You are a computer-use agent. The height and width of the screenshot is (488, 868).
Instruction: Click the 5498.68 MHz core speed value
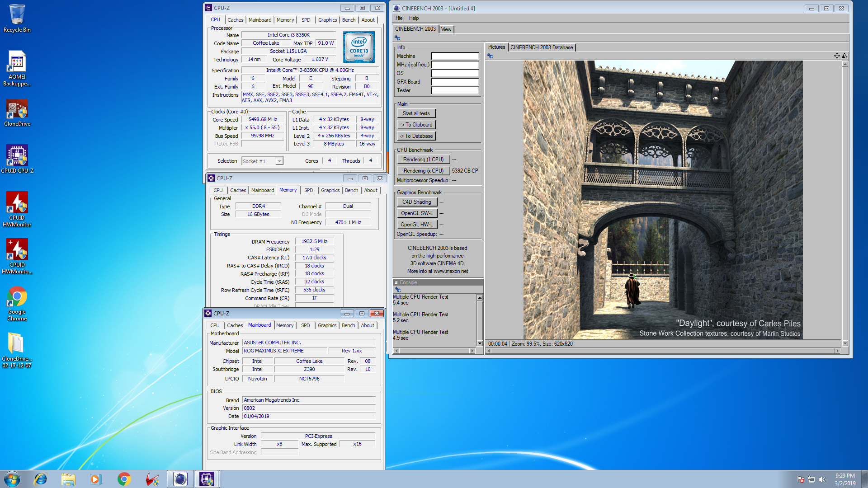(263, 120)
